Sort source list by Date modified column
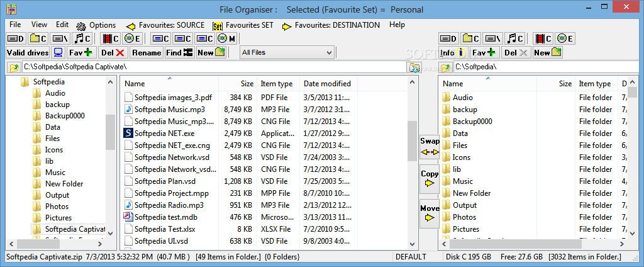 328,84
